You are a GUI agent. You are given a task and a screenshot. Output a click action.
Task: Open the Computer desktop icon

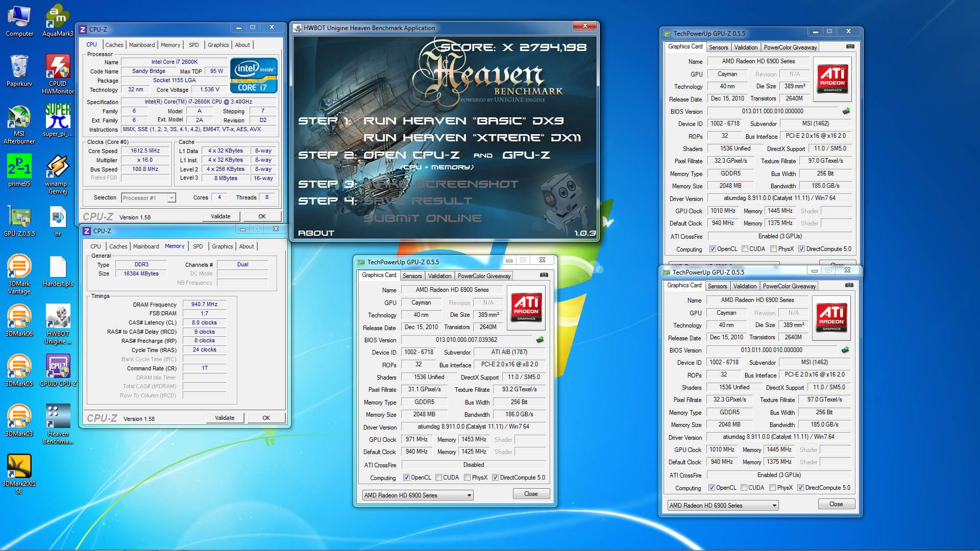pos(19,21)
